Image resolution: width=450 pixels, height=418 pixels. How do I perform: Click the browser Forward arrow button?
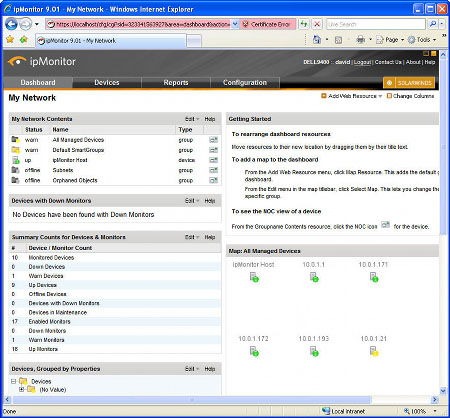pos(26,24)
